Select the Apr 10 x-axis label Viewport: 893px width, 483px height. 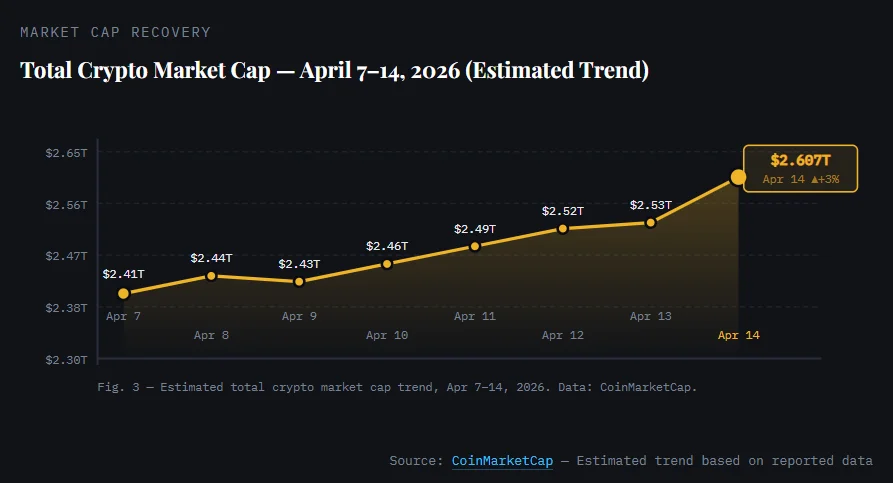[387, 335]
